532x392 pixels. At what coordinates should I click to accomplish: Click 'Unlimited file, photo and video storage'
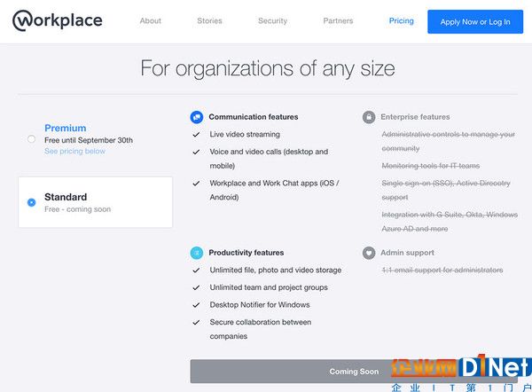(276, 270)
